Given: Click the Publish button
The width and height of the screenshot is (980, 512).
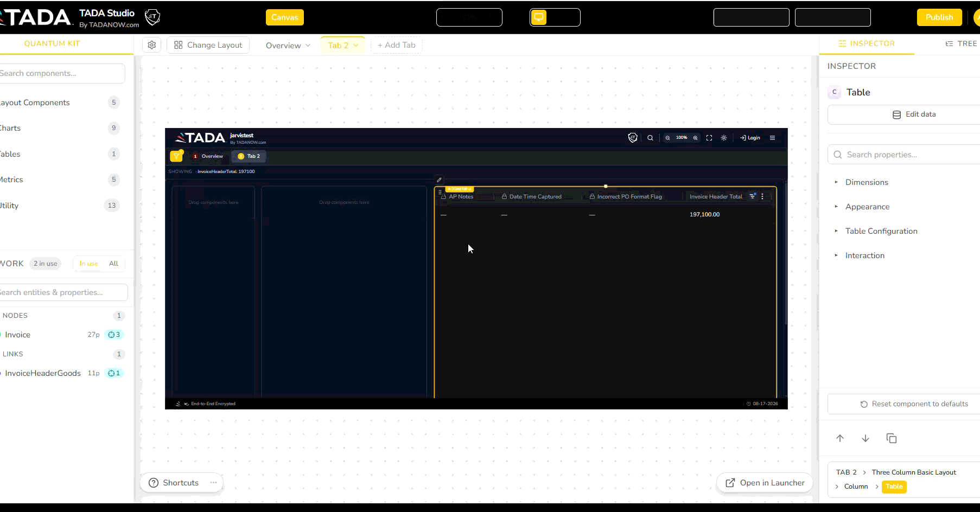Looking at the screenshot, I should [x=939, y=17].
